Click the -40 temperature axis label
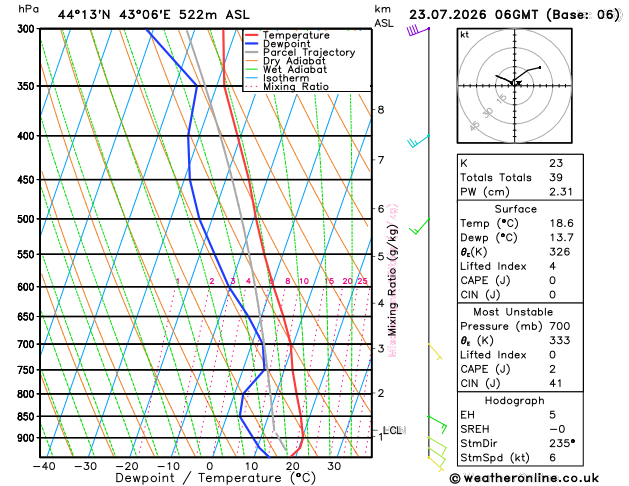The width and height of the screenshot is (629, 486). [x=44, y=466]
